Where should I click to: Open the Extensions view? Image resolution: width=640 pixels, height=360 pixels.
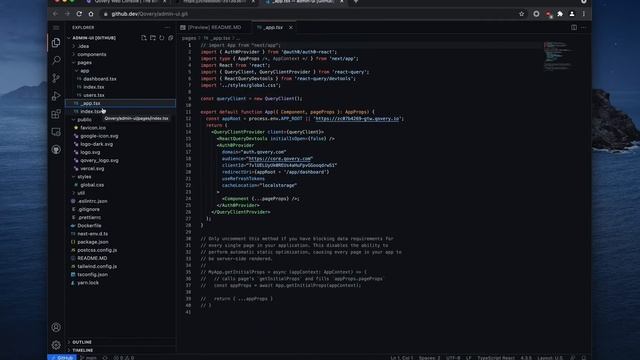56,114
